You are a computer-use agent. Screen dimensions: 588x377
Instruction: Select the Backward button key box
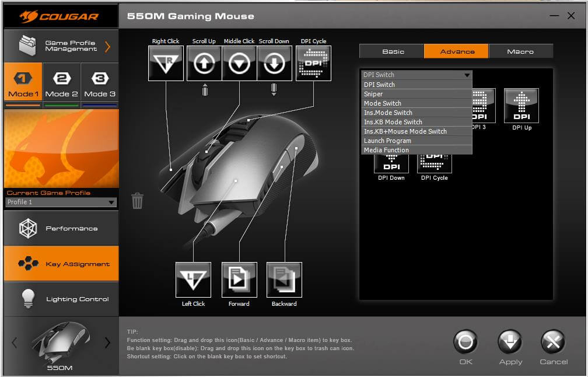pyautogui.click(x=284, y=280)
